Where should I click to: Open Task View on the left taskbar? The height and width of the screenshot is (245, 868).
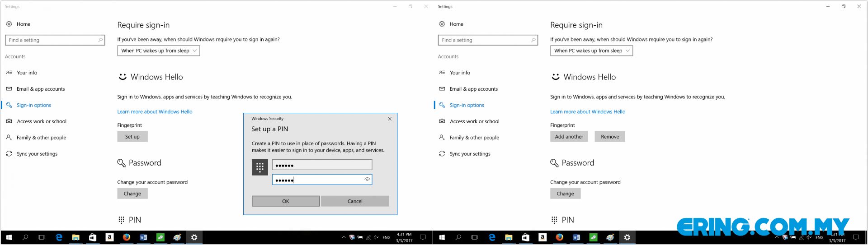(42, 237)
